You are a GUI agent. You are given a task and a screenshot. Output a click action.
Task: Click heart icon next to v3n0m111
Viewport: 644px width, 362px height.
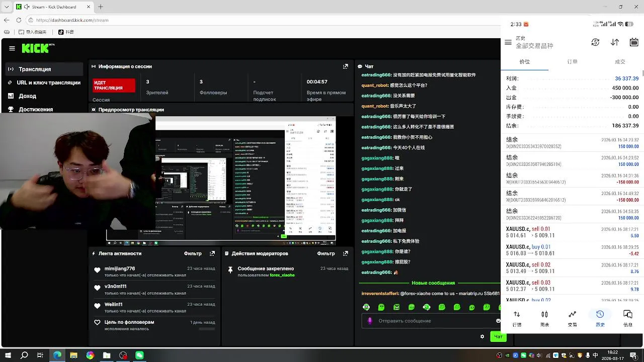[x=97, y=288]
